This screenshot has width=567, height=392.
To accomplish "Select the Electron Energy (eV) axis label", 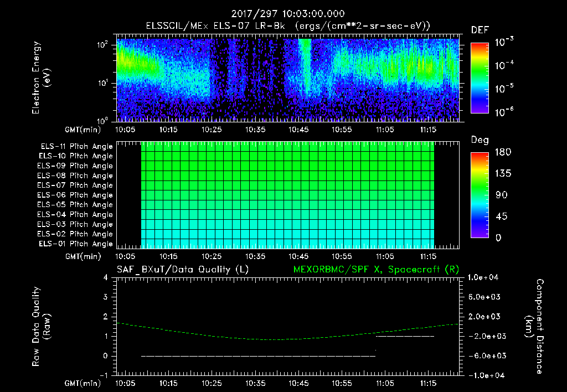I will [x=41, y=78].
